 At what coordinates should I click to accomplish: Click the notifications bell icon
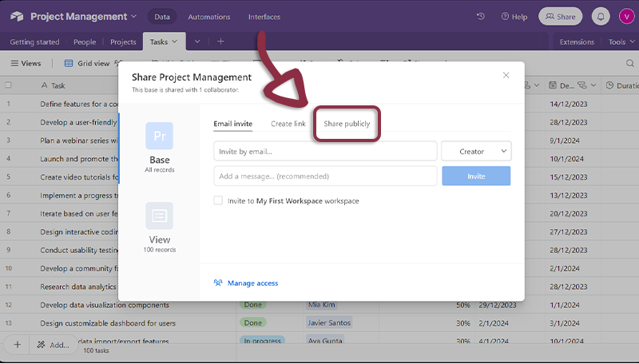pos(600,16)
